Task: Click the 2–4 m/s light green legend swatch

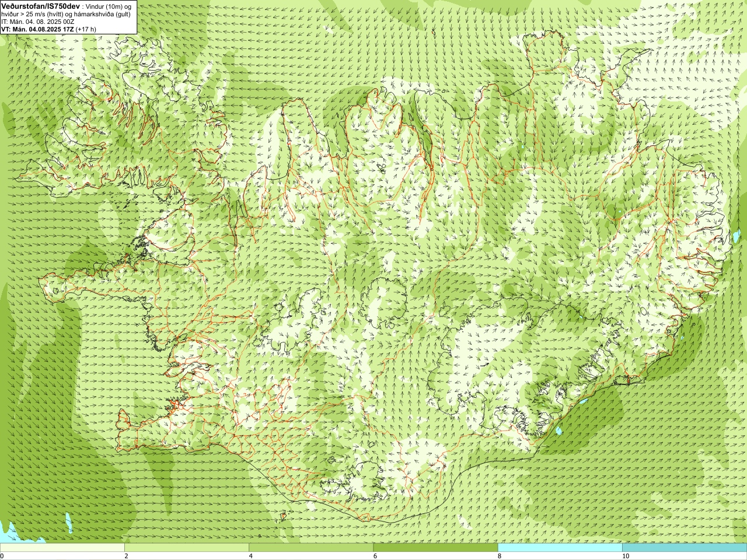Action: pyautogui.click(x=187, y=548)
